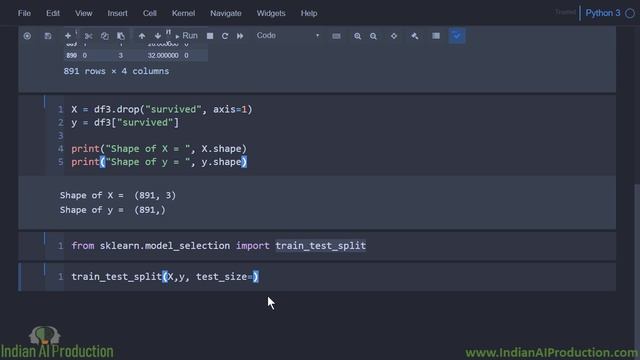Click the '891 rows × 4 columns' text

click(116, 71)
